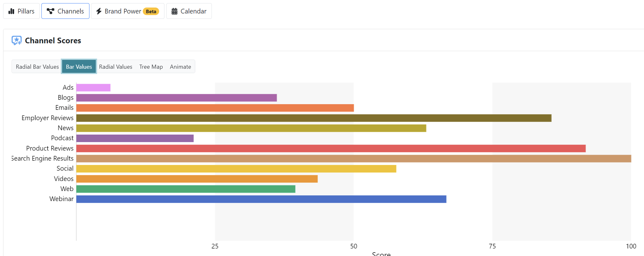
Task: Show the Tree Map view
Action: click(x=151, y=67)
